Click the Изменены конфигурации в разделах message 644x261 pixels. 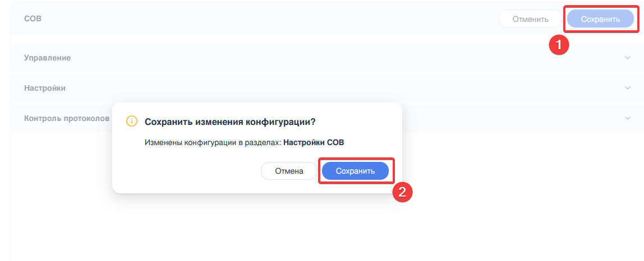[x=213, y=142]
